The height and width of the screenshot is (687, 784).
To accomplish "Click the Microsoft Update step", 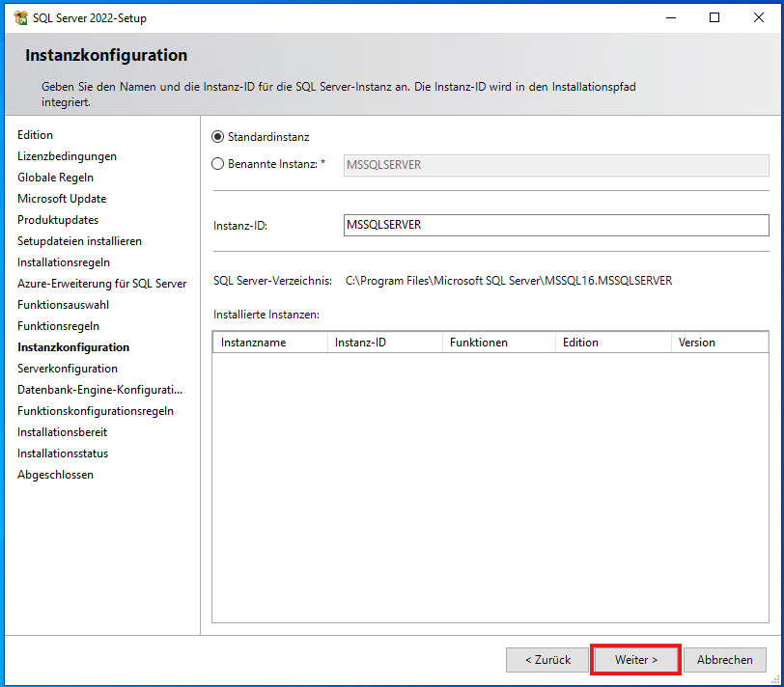I will (x=62, y=198).
